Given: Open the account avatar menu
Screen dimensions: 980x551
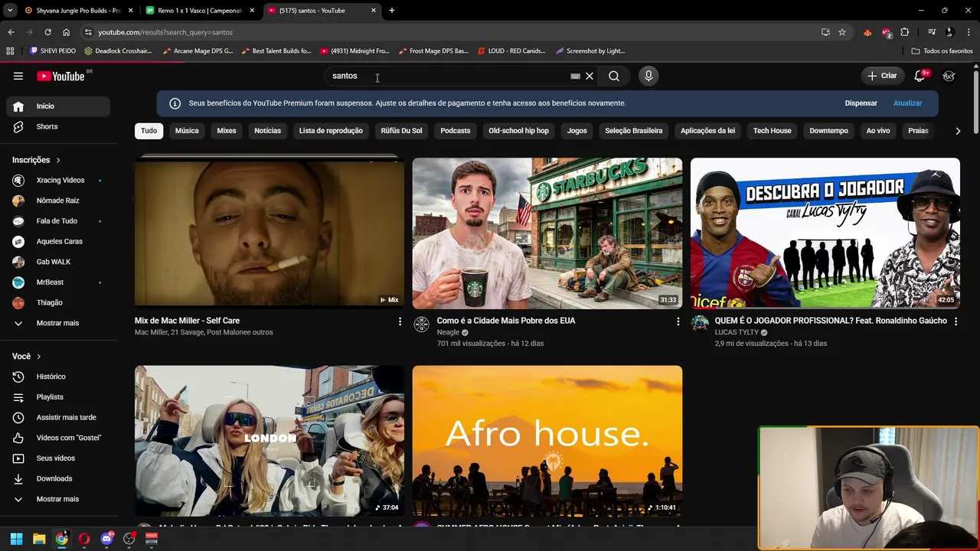Looking at the screenshot, I should coord(949,76).
